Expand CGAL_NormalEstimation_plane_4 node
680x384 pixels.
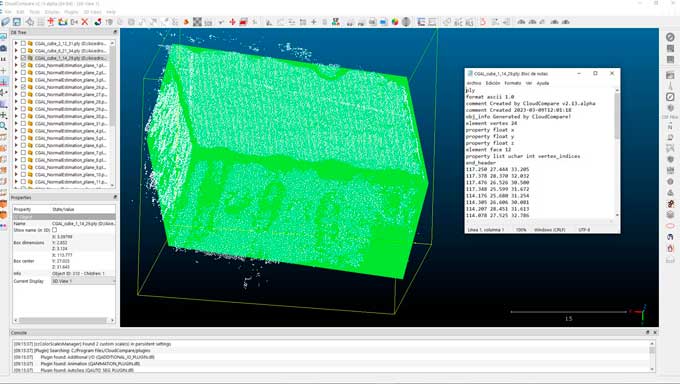(x=16, y=131)
